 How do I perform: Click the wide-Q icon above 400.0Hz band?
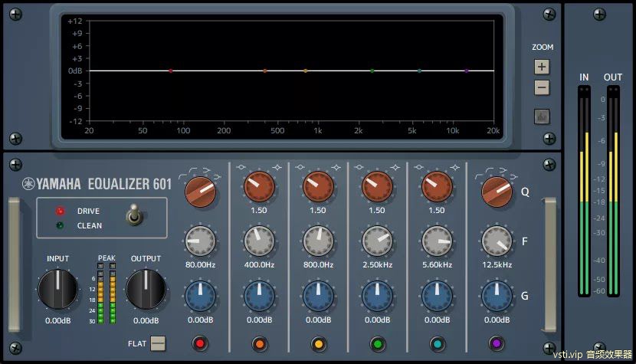coord(241,167)
